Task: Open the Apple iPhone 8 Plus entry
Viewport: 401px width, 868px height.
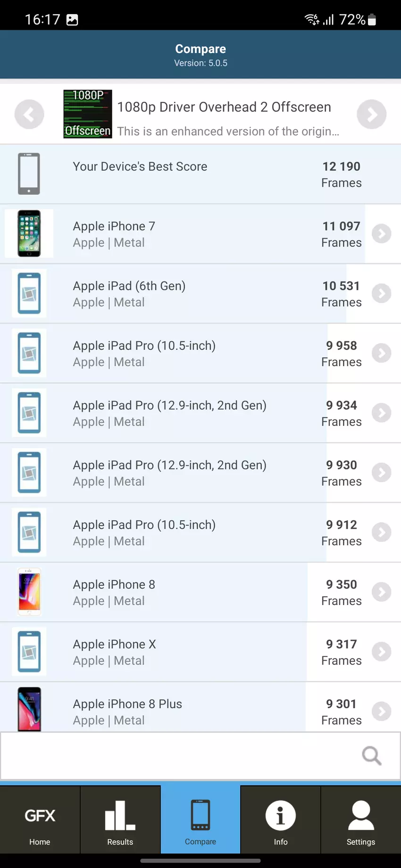Action: pos(127,704)
